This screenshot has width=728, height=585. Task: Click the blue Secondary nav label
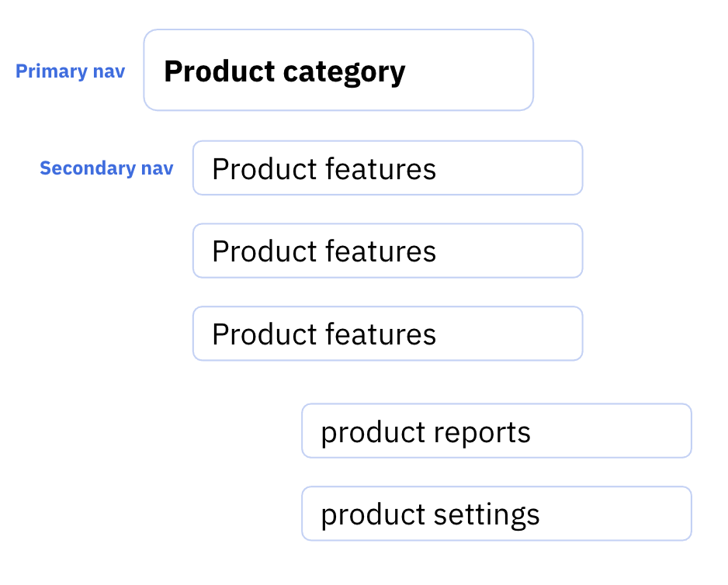(106, 168)
